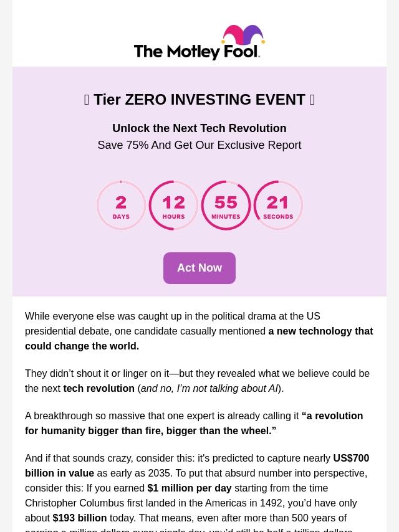Image resolution: width=399 pixels, height=532 pixels.
Task: Click the bold 'a new technology' phrase
Action: (x=320, y=331)
